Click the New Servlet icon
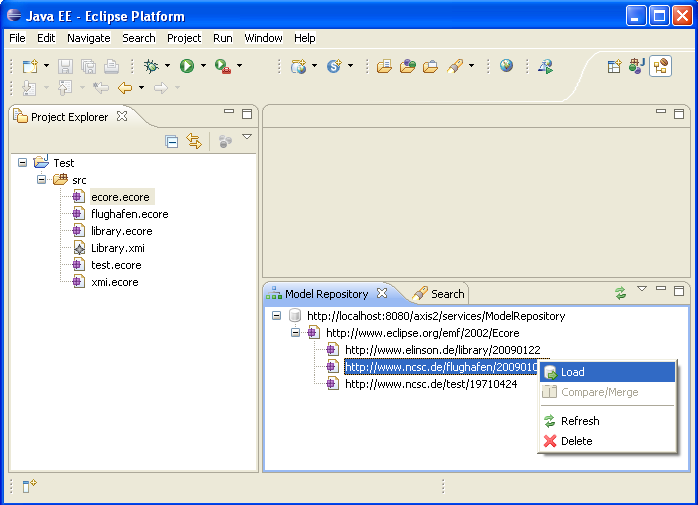This screenshot has height=505, width=698. [x=334, y=66]
